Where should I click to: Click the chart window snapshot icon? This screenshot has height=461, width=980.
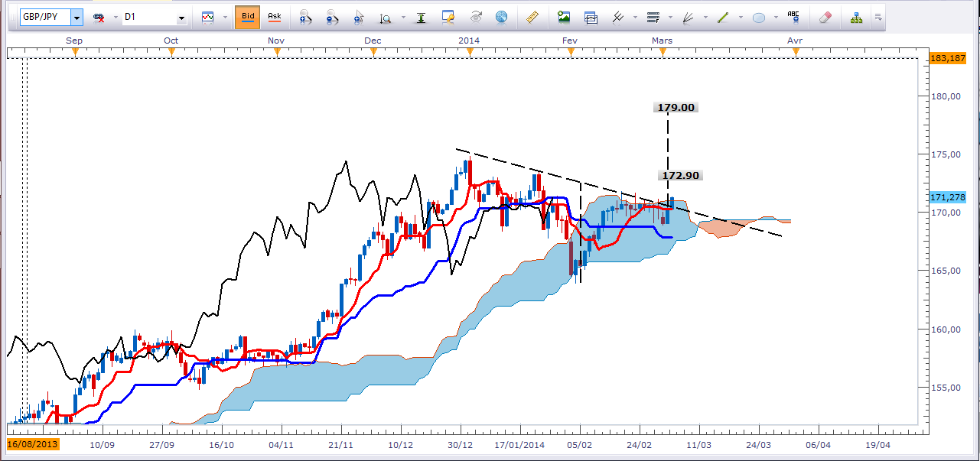coord(591,17)
